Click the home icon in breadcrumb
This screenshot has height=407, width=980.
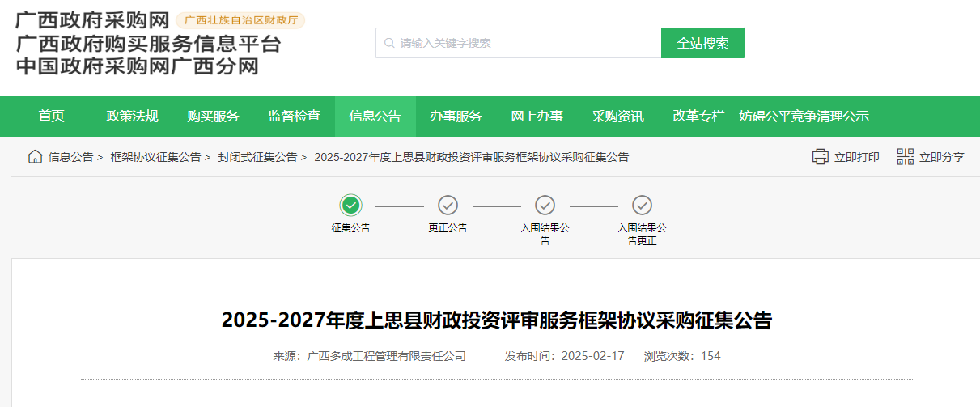click(x=35, y=157)
